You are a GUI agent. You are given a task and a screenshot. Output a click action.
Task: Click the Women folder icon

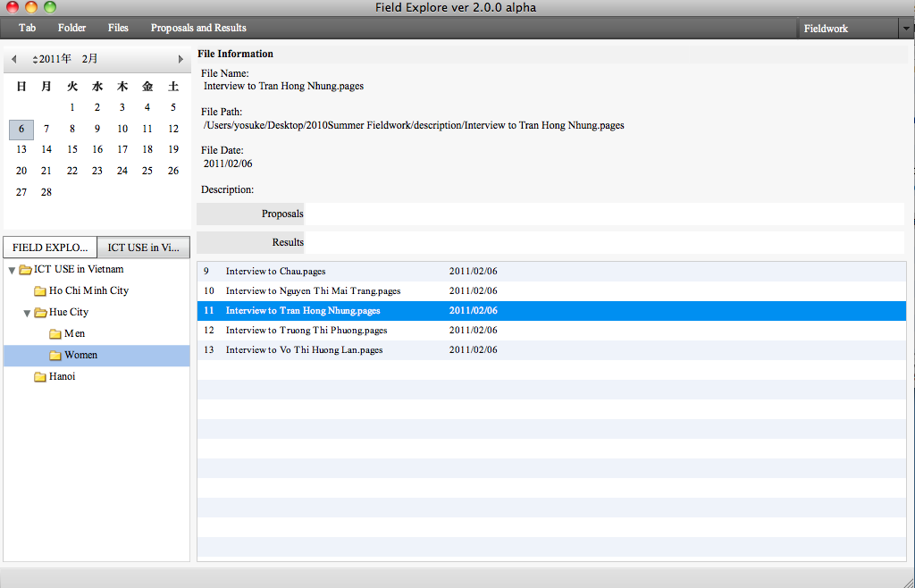tap(55, 356)
